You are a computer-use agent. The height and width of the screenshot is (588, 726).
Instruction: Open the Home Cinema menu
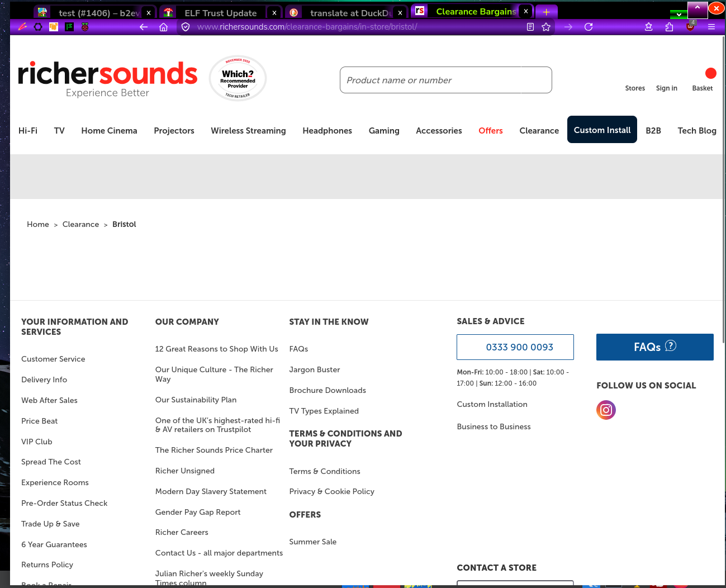[109, 131]
